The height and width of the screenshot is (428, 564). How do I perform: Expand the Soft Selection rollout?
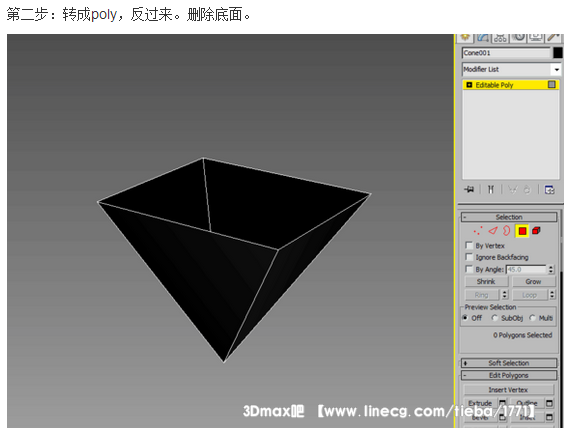click(x=509, y=363)
